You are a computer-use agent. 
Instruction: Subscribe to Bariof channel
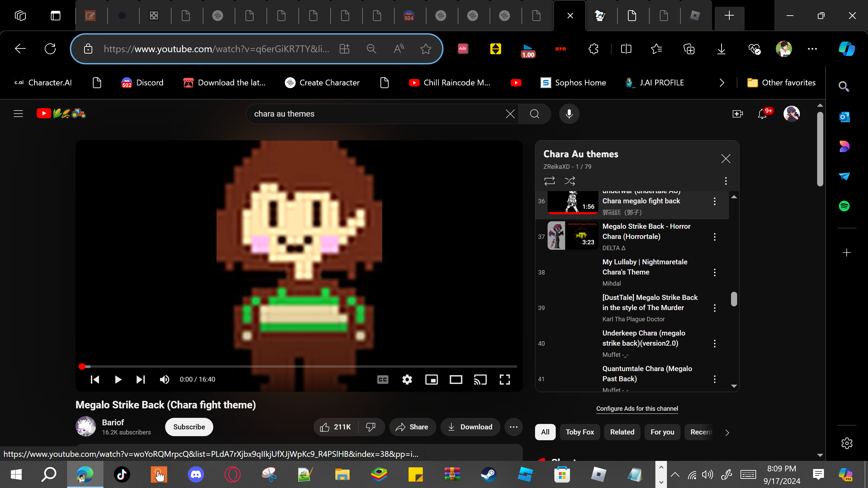(x=189, y=427)
